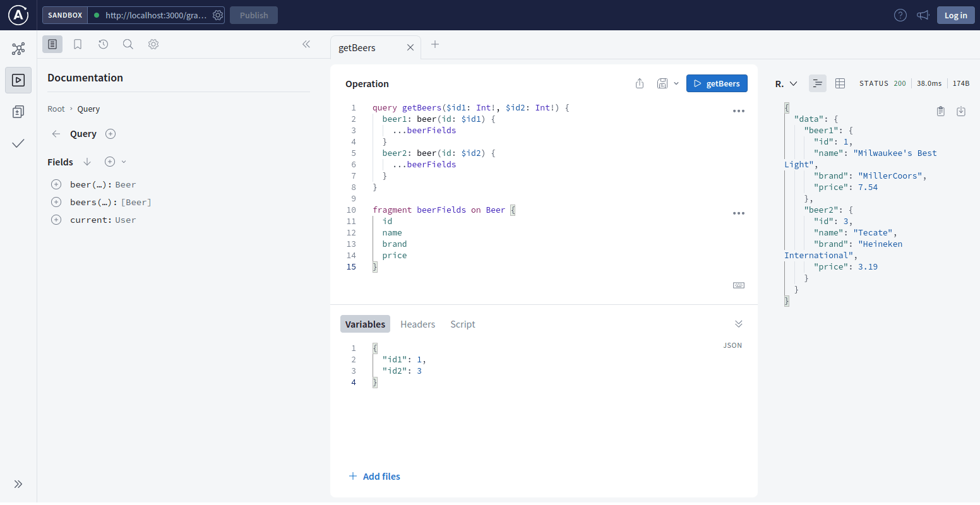This screenshot has width=980, height=505.
Task: Add all Fields plus icon
Action: [110, 162]
